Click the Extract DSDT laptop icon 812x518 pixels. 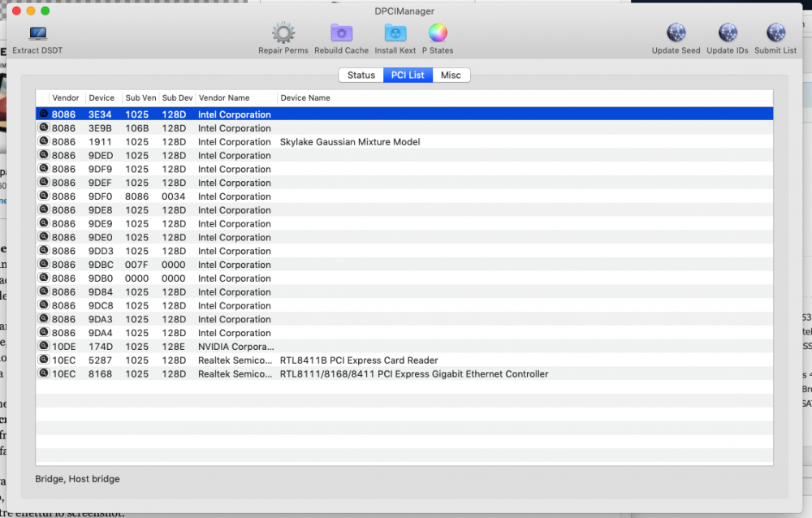click(x=38, y=33)
